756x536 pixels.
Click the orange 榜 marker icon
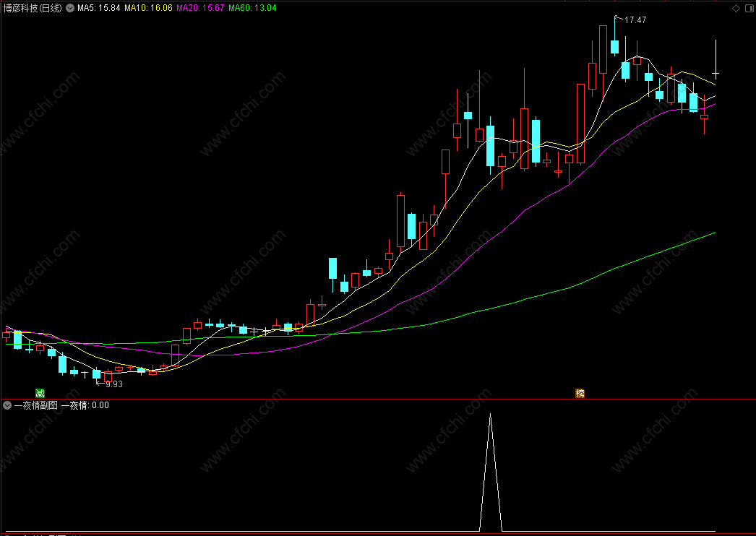[x=580, y=393]
